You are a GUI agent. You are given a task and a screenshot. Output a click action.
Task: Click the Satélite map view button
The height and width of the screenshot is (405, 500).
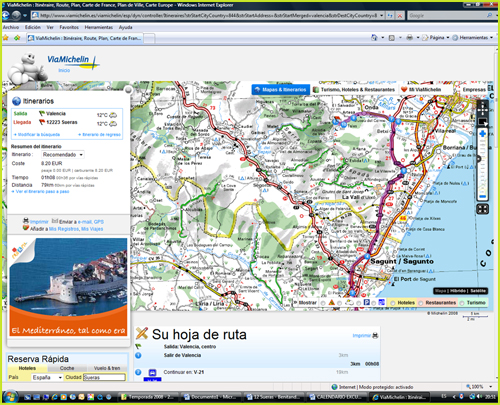tap(478, 291)
